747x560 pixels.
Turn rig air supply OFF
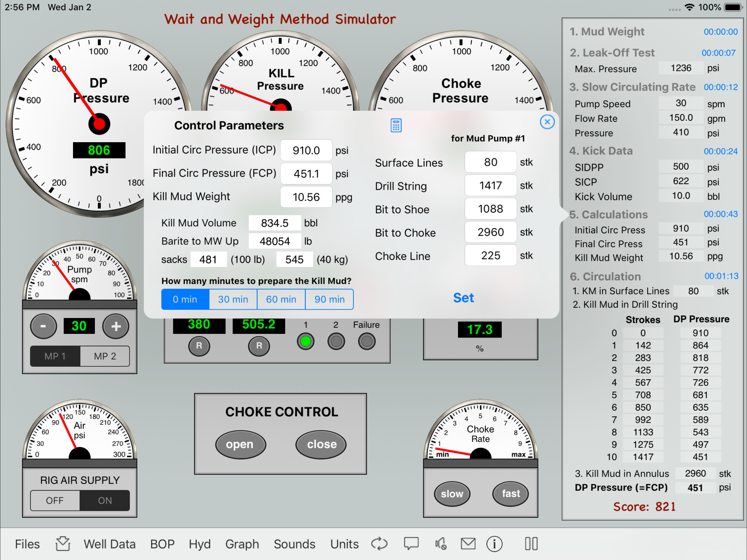[x=55, y=500]
